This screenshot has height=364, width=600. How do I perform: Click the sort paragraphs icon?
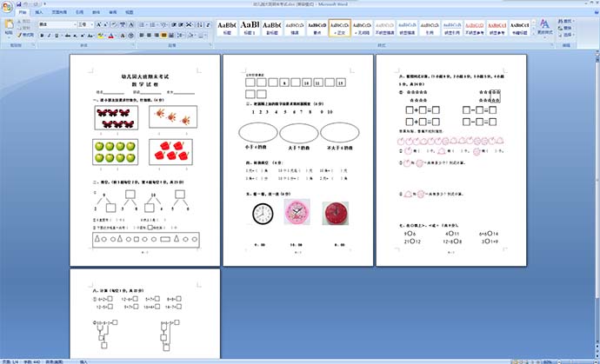click(199, 24)
